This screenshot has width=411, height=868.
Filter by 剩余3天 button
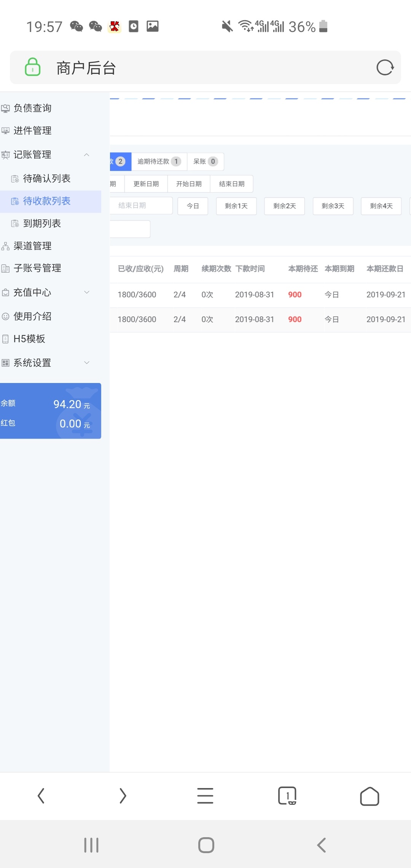pyautogui.click(x=333, y=206)
